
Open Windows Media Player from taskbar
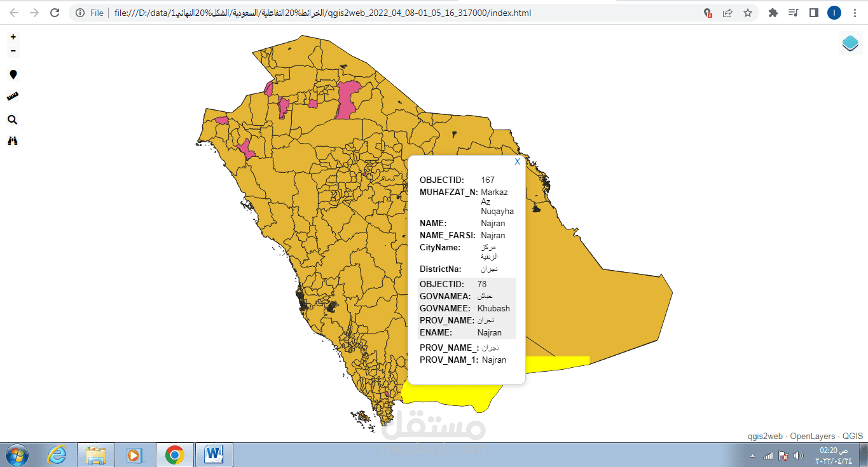click(134, 455)
